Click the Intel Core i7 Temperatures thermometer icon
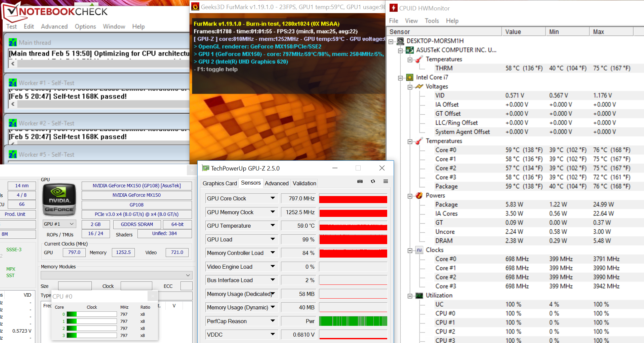This screenshot has height=343, width=644. (419, 141)
